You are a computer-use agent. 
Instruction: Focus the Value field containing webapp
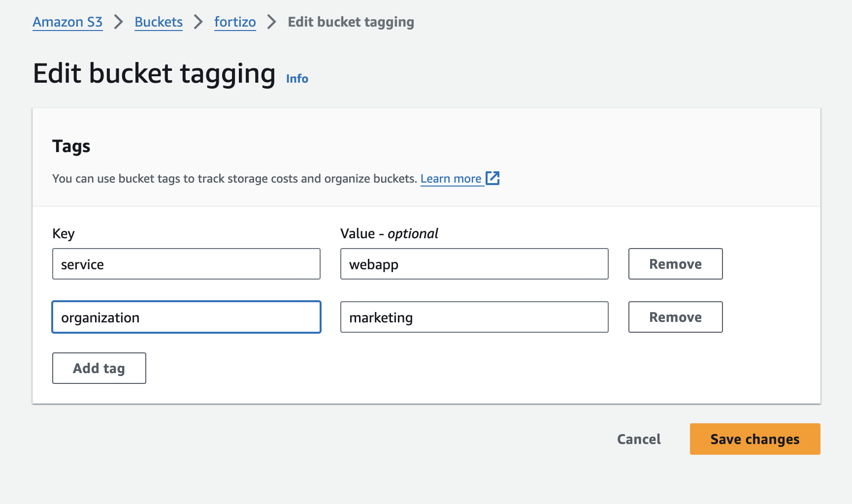click(x=474, y=264)
